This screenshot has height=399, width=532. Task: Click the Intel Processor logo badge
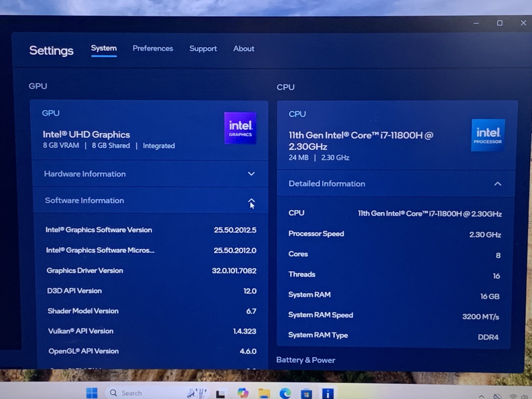click(488, 135)
